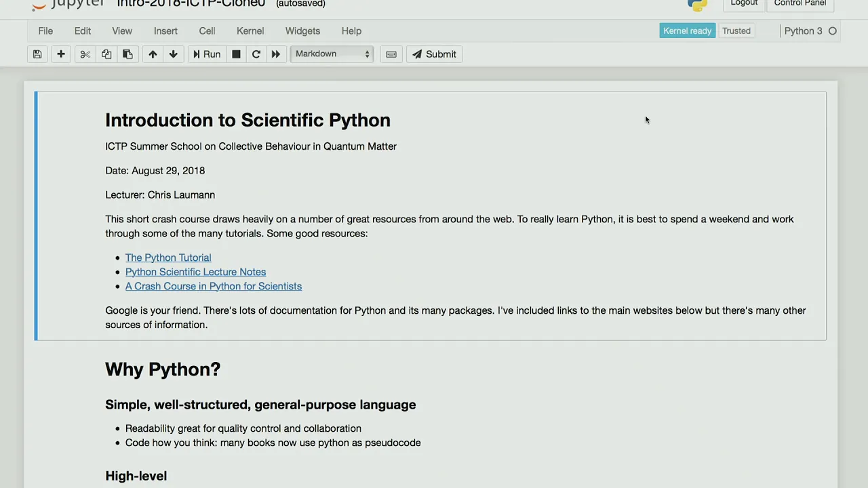The image size is (868, 488).
Task: Open the File menu
Action: point(45,30)
